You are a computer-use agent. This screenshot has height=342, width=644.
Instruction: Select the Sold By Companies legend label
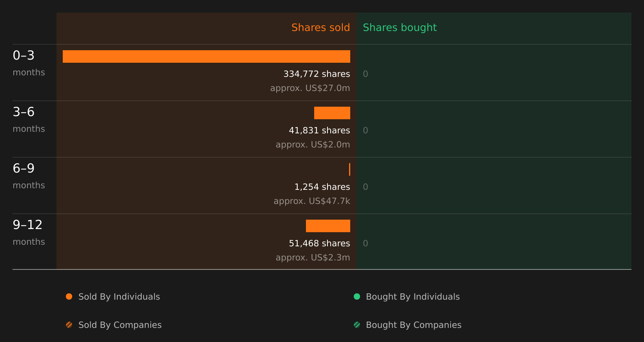(120, 325)
